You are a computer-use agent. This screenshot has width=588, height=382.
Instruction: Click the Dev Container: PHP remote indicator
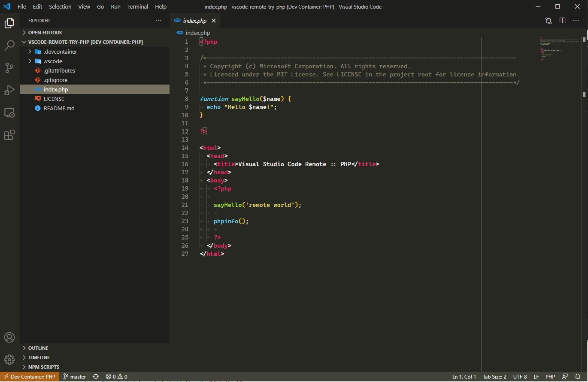pyautogui.click(x=29, y=376)
